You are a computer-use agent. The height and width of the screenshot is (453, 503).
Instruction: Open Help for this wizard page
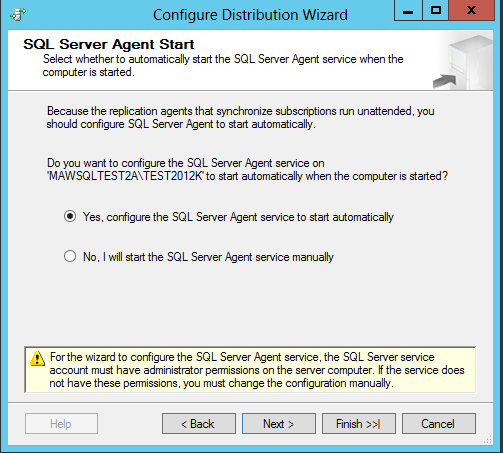click(61, 424)
